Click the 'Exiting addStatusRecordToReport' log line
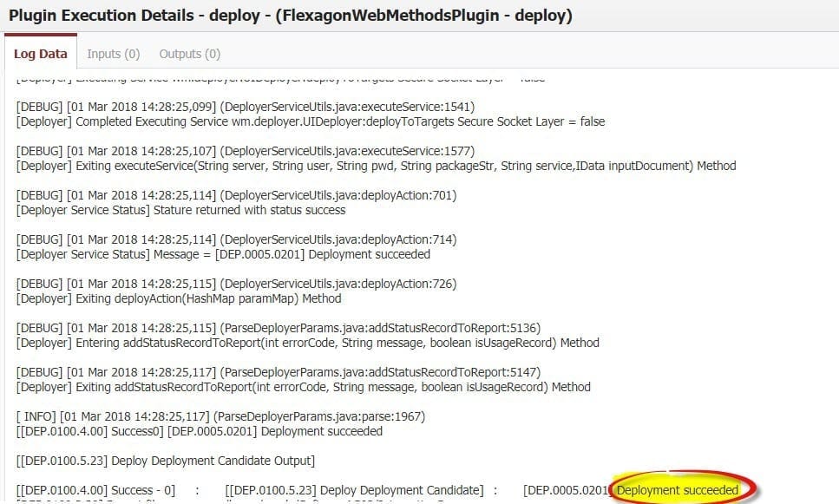The height and width of the screenshot is (504, 839). point(304,387)
